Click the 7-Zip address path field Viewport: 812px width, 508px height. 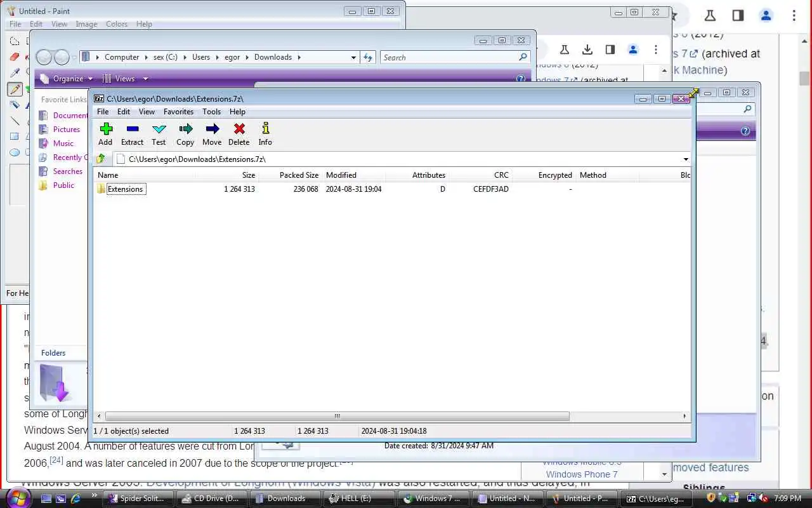coord(398,159)
